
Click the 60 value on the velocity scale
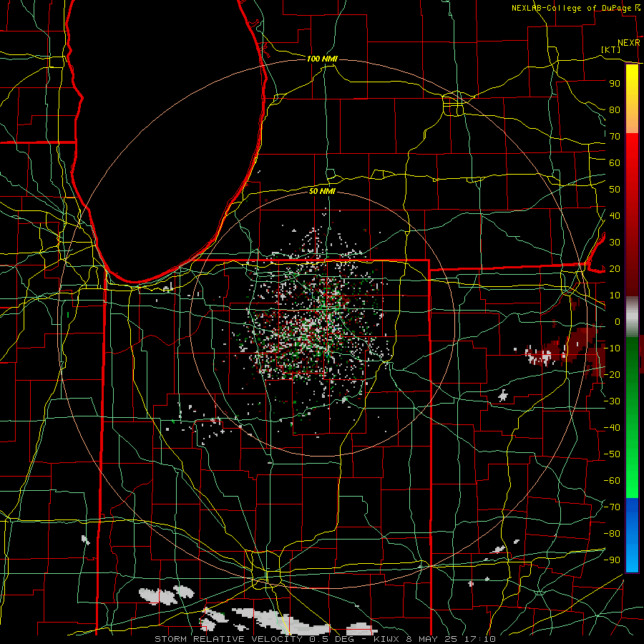(x=615, y=162)
